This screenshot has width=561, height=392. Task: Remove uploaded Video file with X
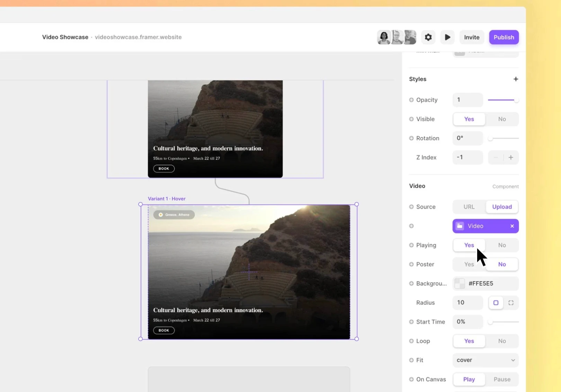pyautogui.click(x=512, y=226)
